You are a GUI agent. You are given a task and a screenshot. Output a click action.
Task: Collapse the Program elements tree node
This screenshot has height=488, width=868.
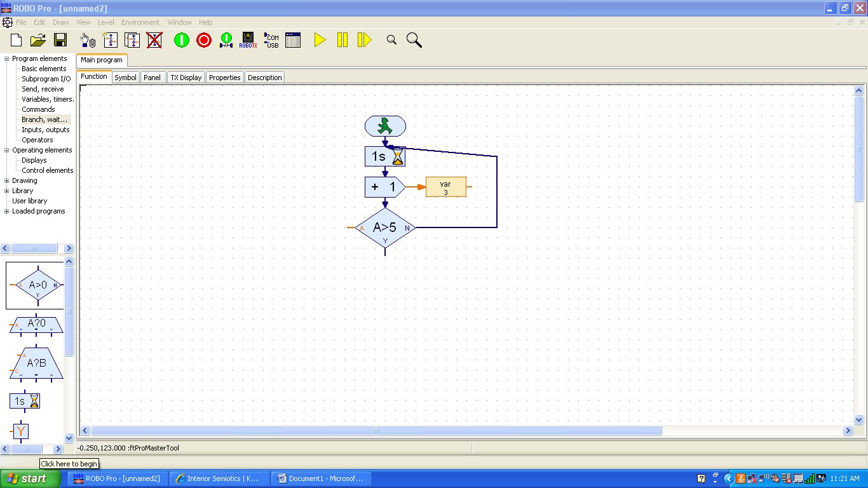[x=7, y=58]
